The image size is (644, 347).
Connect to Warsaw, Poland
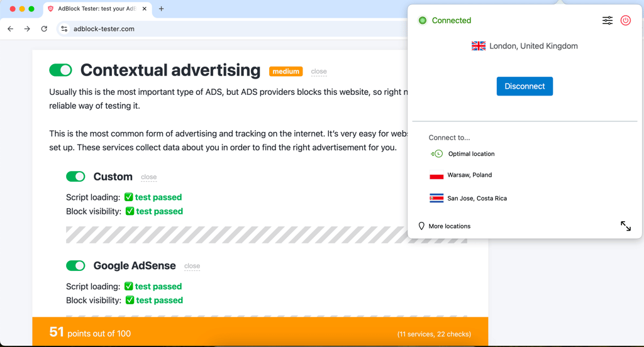[x=469, y=175]
